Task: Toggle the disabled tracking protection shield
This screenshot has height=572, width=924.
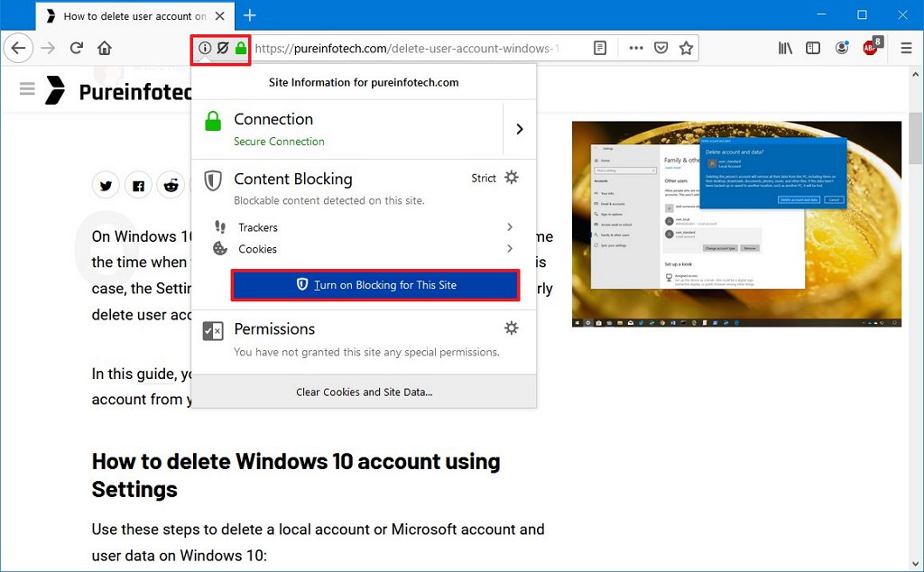Action: coord(221,48)
